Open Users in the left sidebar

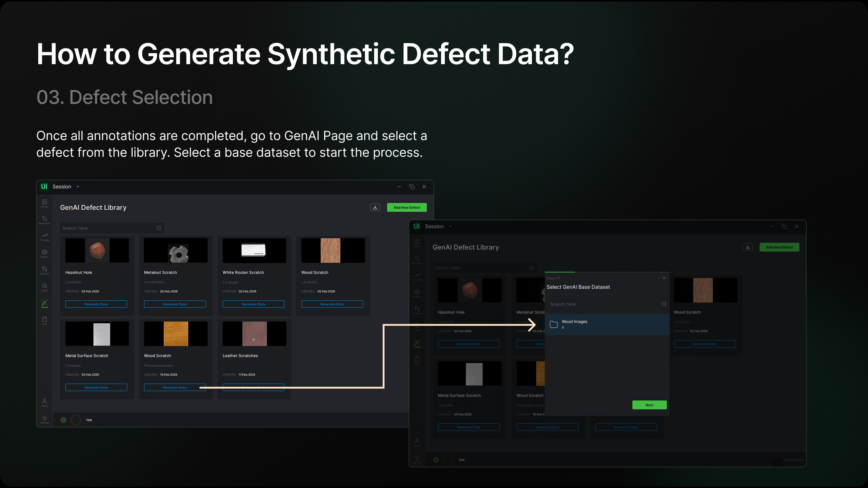click(45, 402)
